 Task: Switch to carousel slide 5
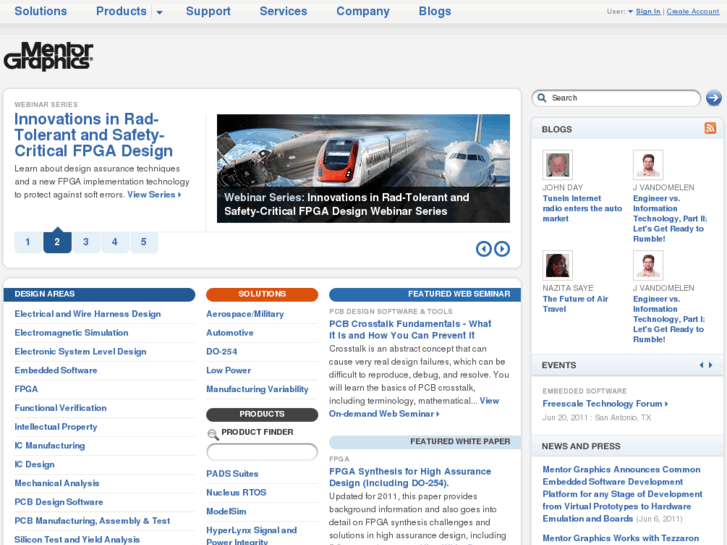[x=144, y=242]
